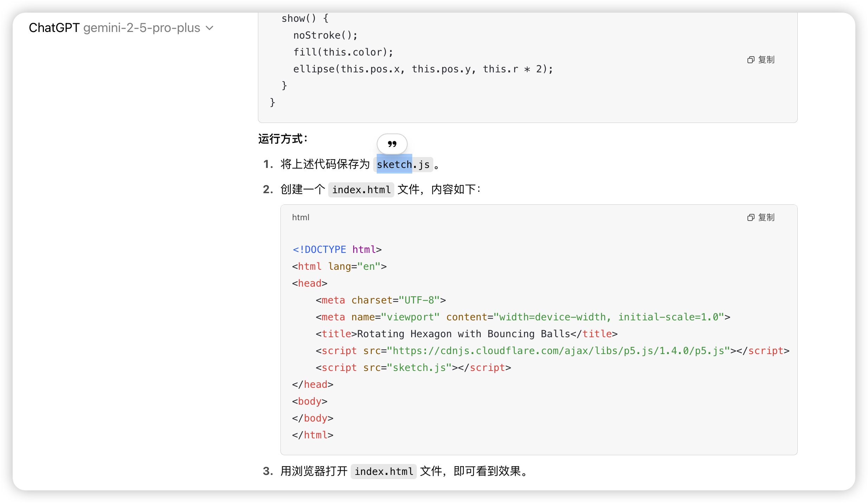
Task: Click the "sketch.js" script src string
Action: [419, 367]
